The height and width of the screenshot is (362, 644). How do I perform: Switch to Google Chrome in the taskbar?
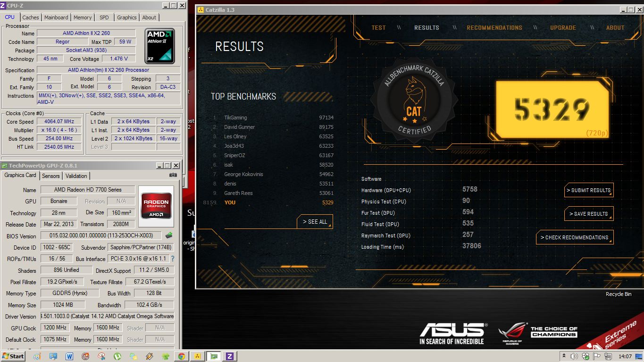tap(181, 356)
